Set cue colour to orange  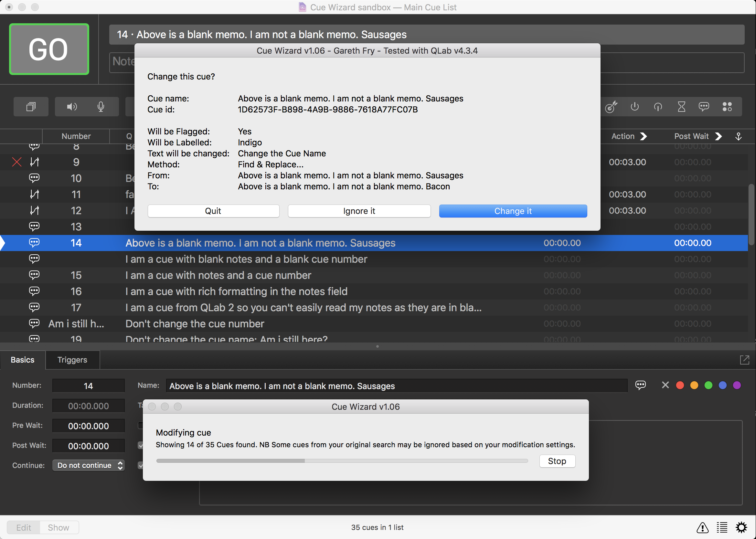694,385
